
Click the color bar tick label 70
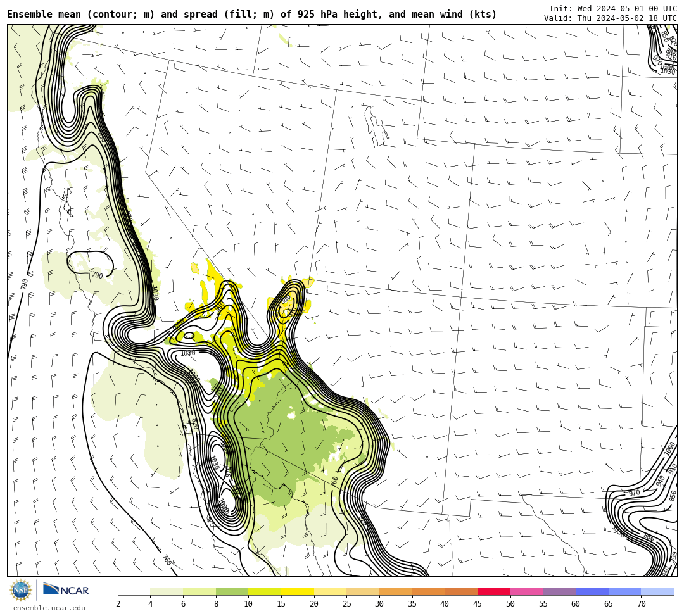tap(641, 604)
